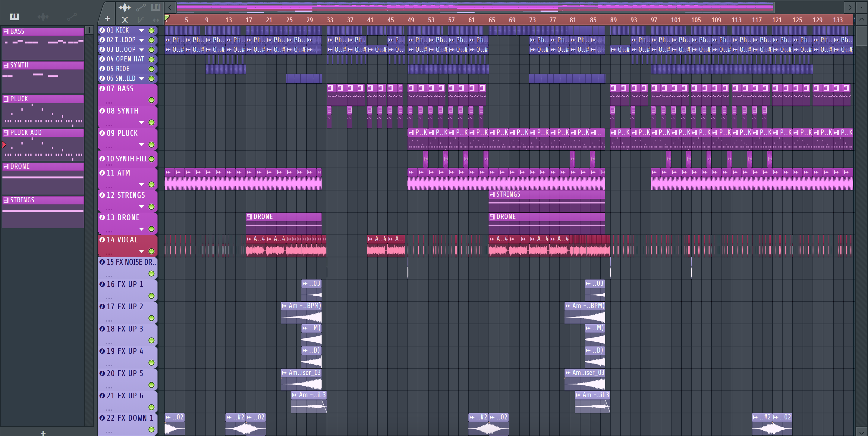Mute the 11 ATM track
The height and width of the screenshot is (436, 868).
[152, 185]
